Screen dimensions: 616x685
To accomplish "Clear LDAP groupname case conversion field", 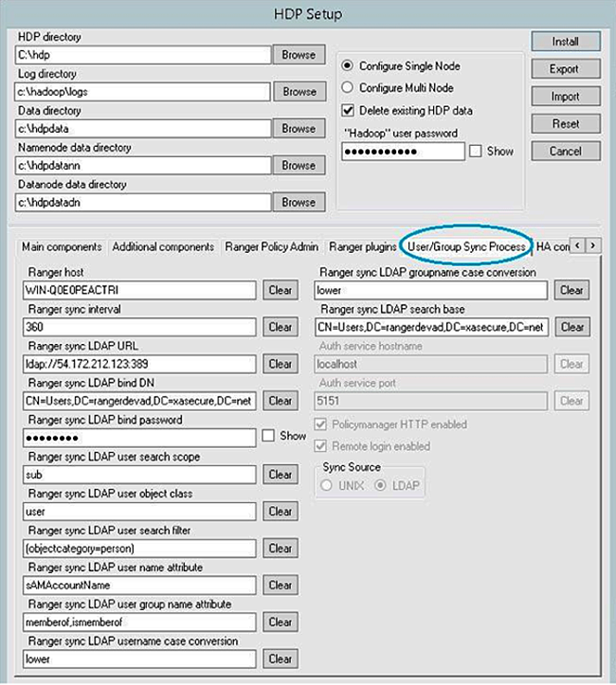I will point(571,290).
